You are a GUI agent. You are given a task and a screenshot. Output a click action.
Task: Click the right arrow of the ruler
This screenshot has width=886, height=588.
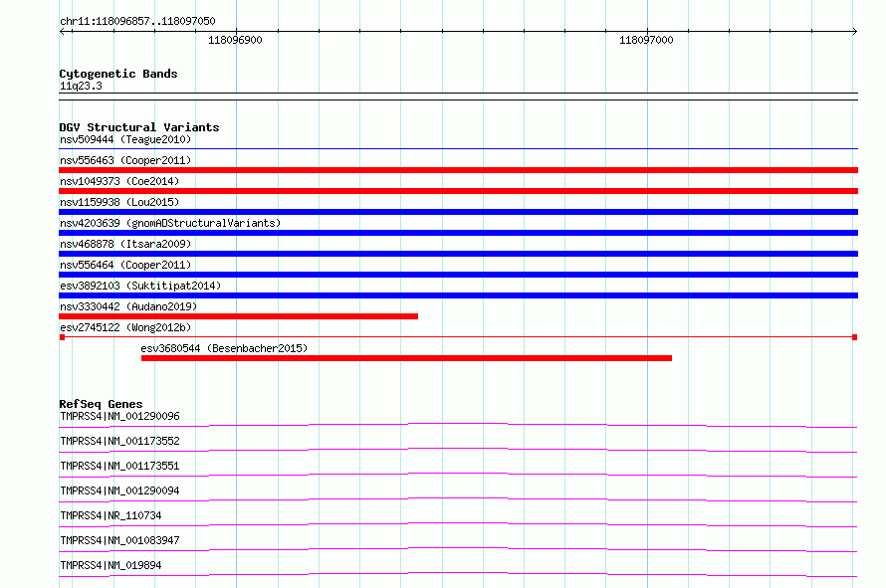(x=854, y=31)
